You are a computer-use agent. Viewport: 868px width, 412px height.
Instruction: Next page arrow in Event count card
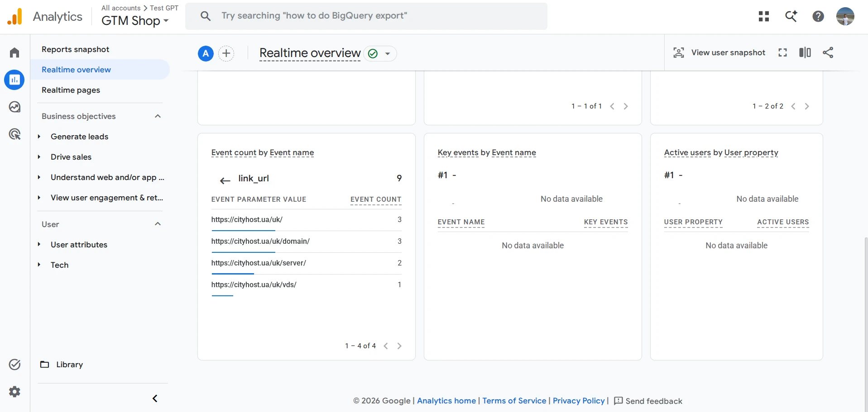point(399,346)
